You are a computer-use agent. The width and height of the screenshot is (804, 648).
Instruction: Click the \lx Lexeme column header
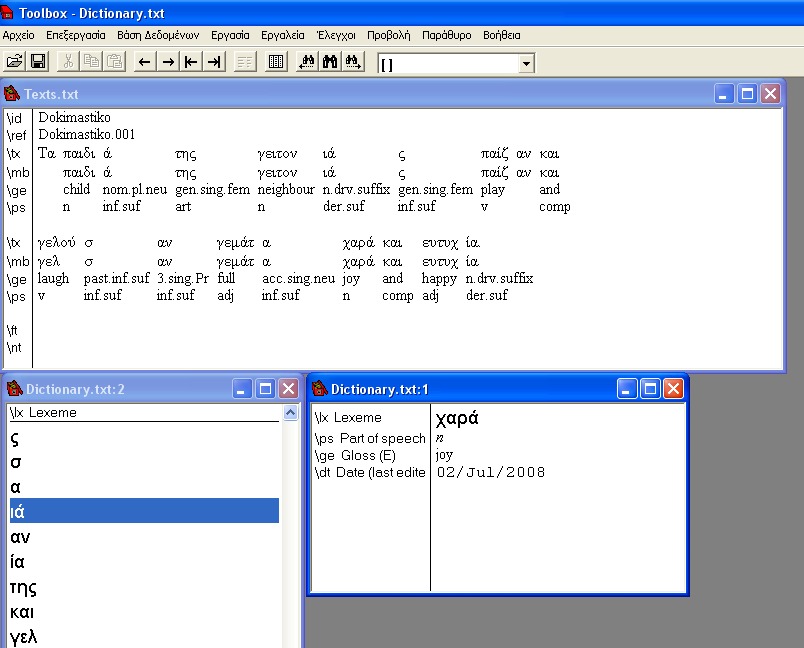click(144, 413)
